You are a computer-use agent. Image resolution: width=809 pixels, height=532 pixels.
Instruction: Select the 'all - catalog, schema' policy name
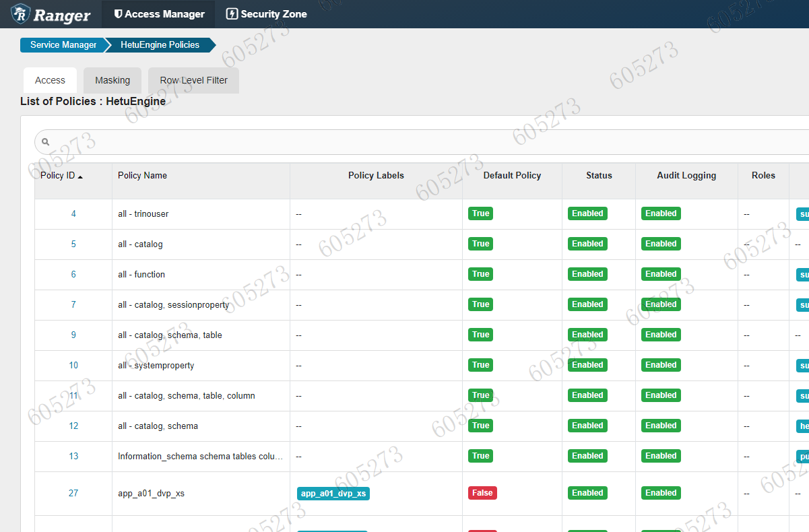tap(158, 426)
